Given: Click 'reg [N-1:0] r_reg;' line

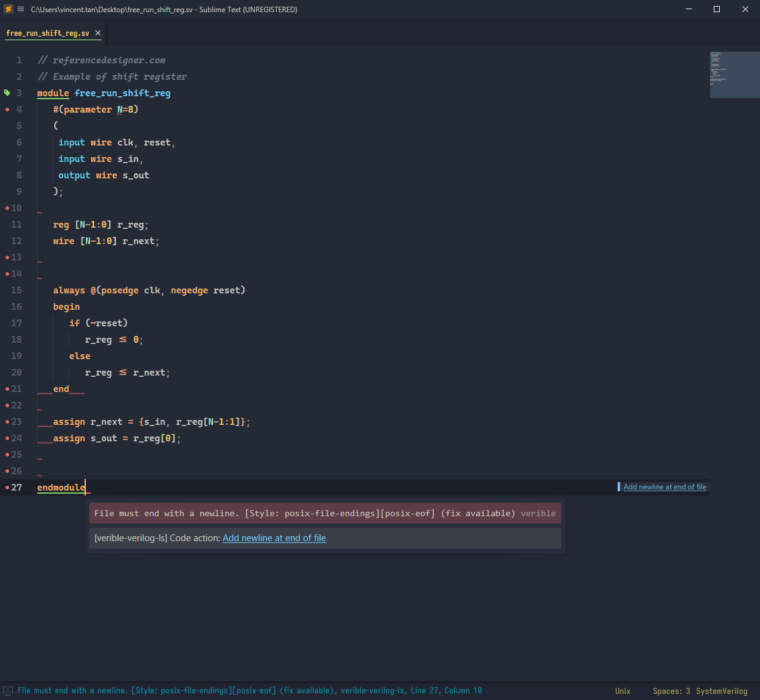Looking at the screenshot, I should tap(100, 225).
